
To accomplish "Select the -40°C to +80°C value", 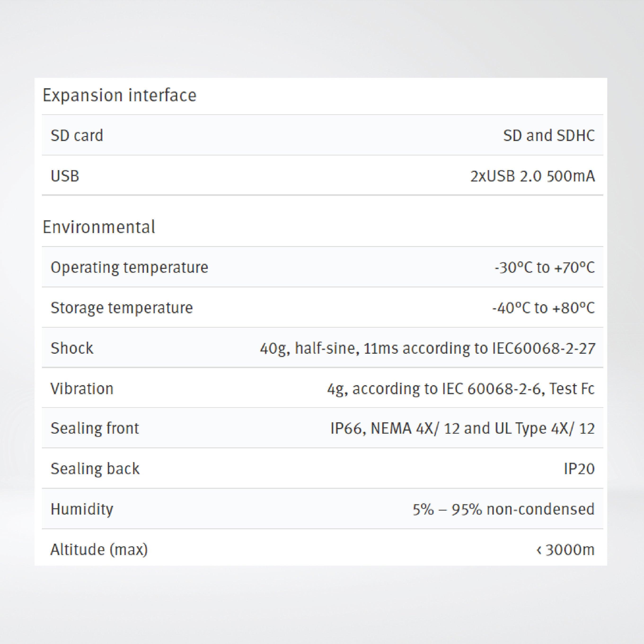I will coord(543,308).
